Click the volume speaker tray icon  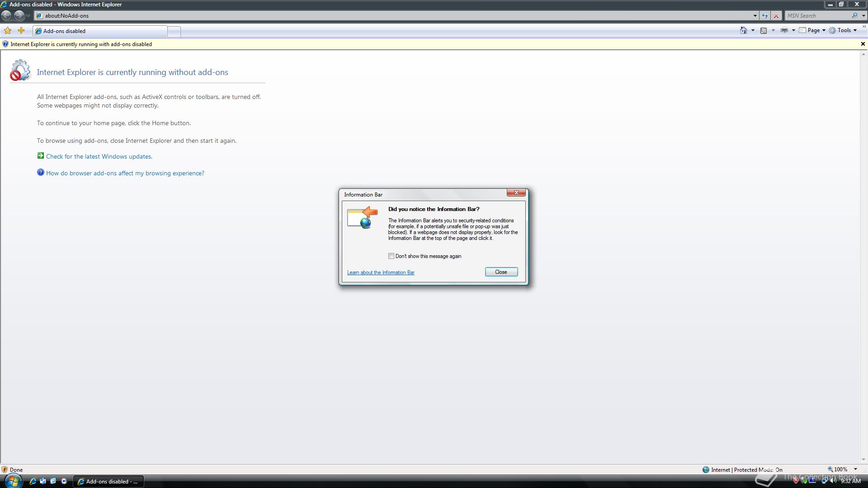pos(833,481)
